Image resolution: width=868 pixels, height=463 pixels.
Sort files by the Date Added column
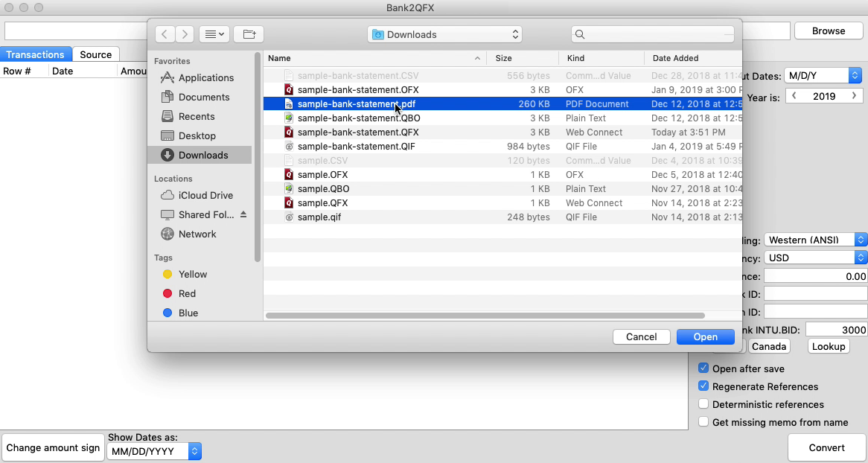point(693,58)
